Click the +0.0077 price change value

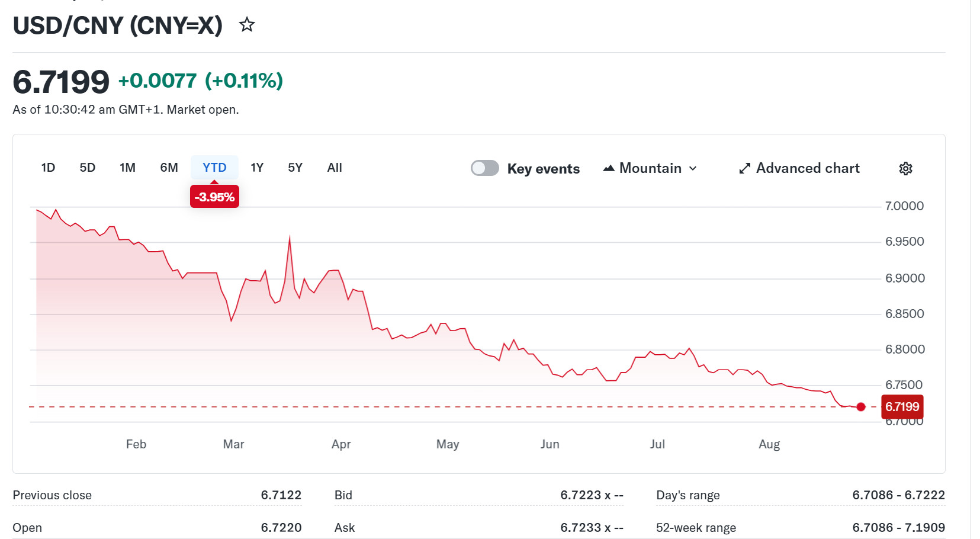(x=158, y=81)
